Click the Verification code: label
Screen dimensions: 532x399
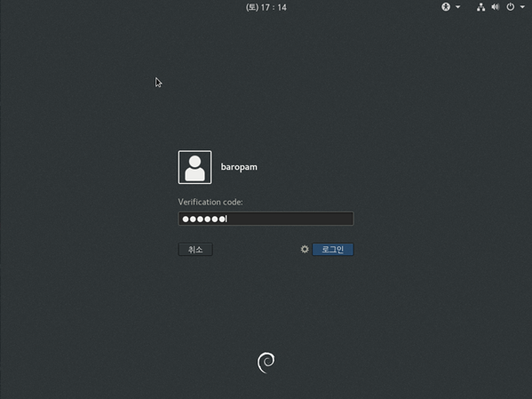point(210,202)
